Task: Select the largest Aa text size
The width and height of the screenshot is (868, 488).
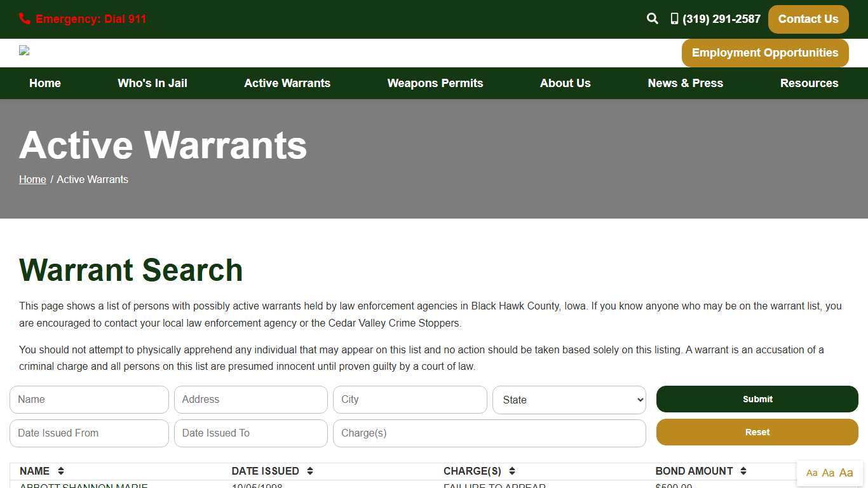Action: coord(846,473)
